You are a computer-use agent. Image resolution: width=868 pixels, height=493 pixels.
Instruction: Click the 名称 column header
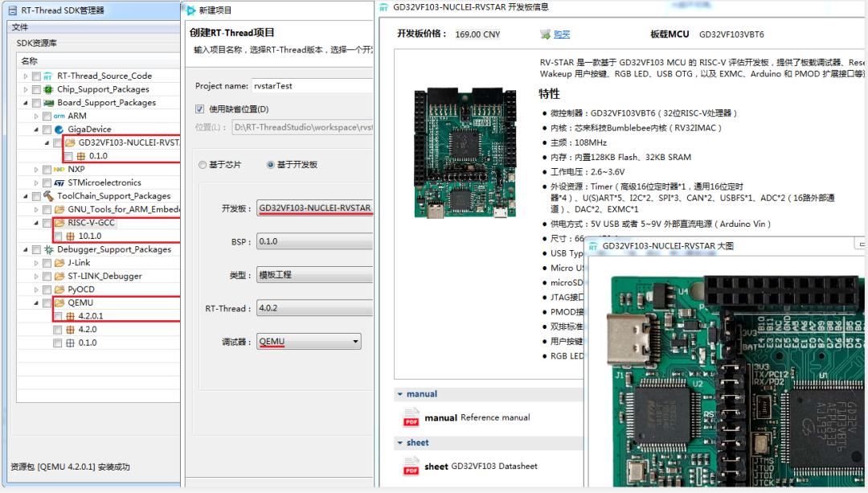tap(30, 61)
